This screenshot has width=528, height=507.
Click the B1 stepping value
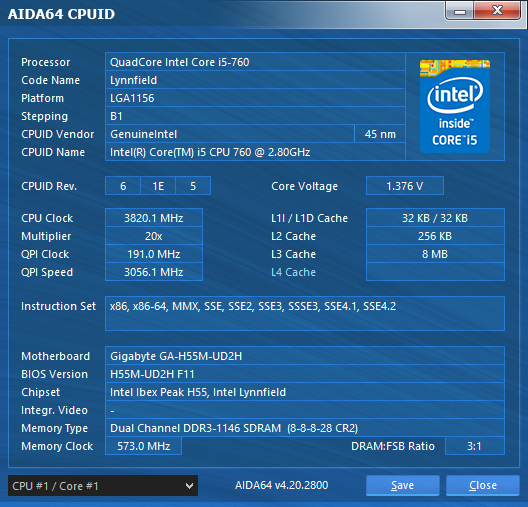(x=255, y=116)
